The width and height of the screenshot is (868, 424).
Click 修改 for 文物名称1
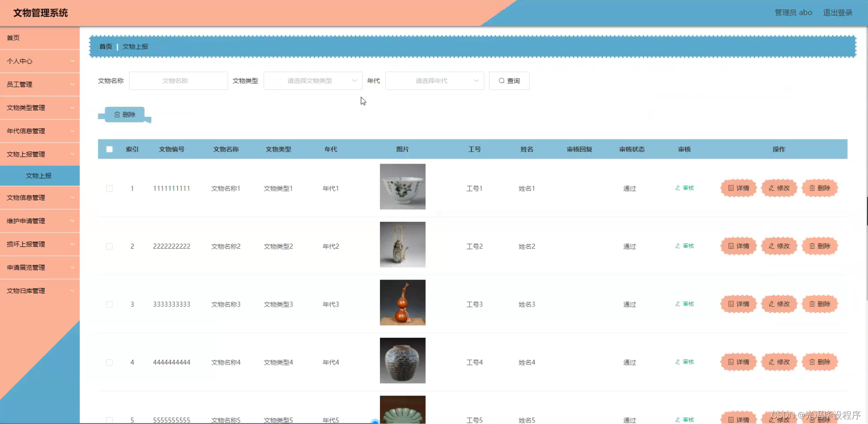click(779, 188)
